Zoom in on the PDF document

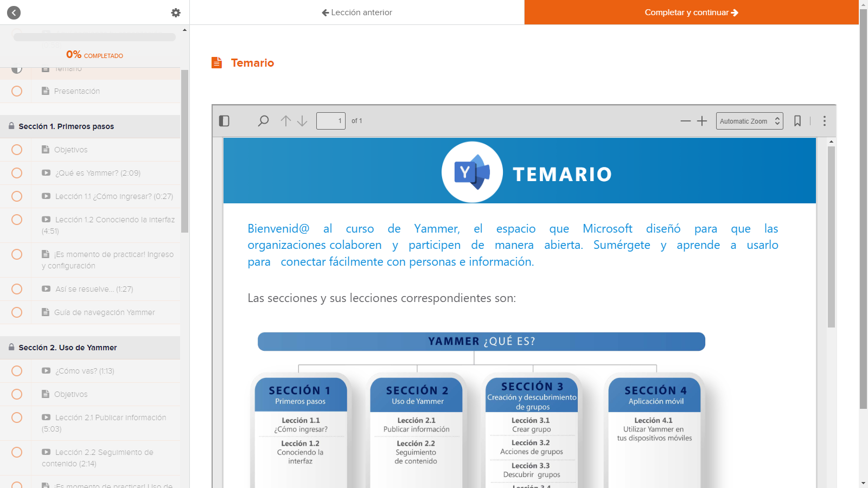point(702,121)
